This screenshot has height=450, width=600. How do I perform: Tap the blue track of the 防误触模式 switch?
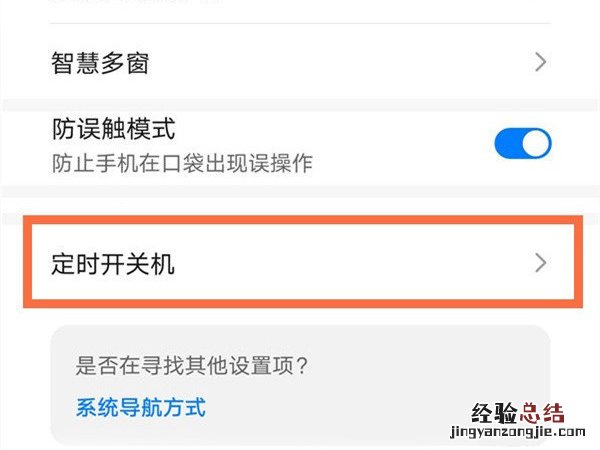click(x=508, y=144)
